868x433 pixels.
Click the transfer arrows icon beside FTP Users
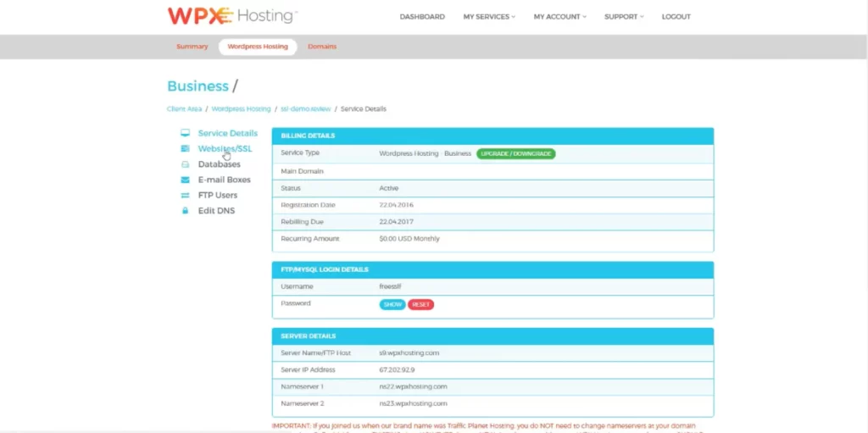[185, 195]
